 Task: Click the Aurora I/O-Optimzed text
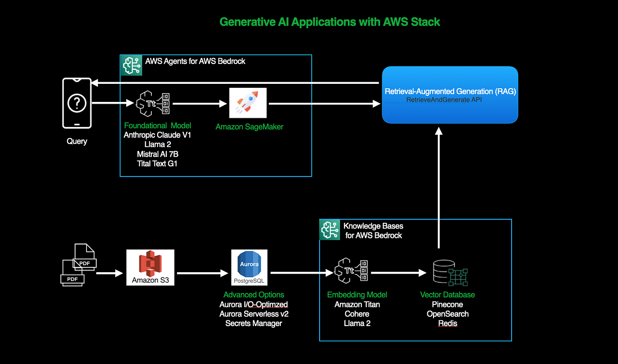click(x=254, y=304)
